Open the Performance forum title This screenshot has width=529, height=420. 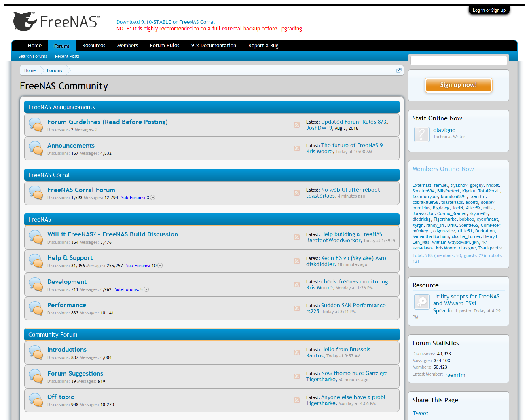click(x=67, y=305)
